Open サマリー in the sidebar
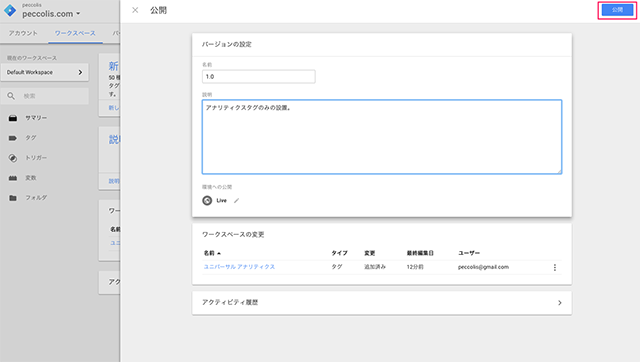Screen dimensions: 640x362 36,118
